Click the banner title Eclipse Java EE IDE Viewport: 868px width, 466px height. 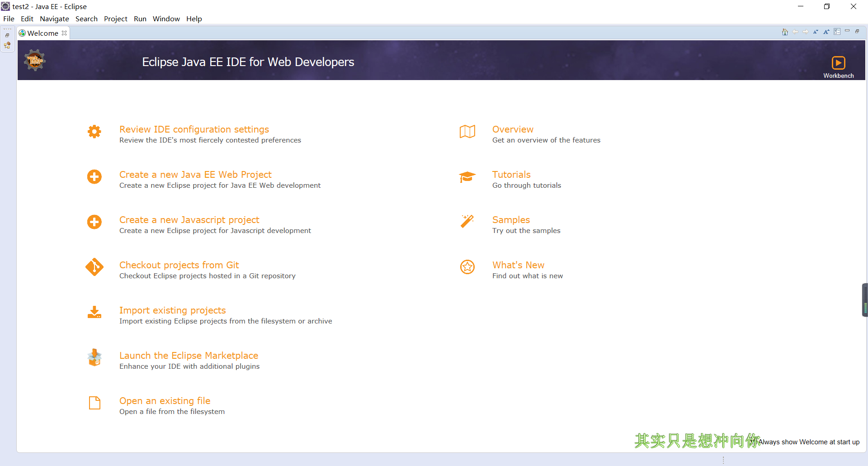[248, 62]
